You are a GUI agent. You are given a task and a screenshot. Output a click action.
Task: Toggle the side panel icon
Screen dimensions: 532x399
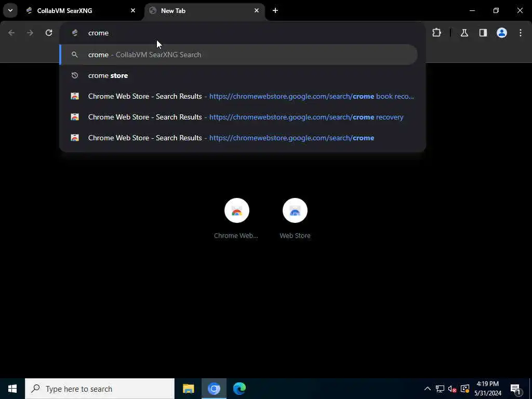point(483,33)
